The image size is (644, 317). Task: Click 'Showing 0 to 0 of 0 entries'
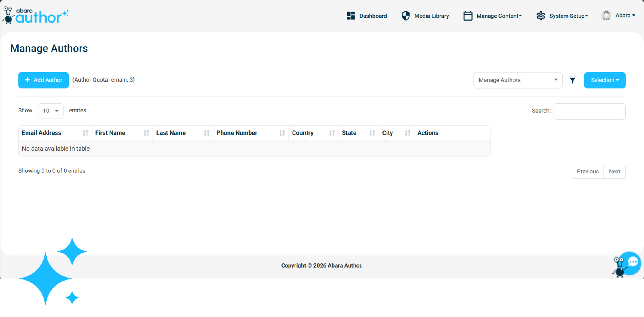52,171
